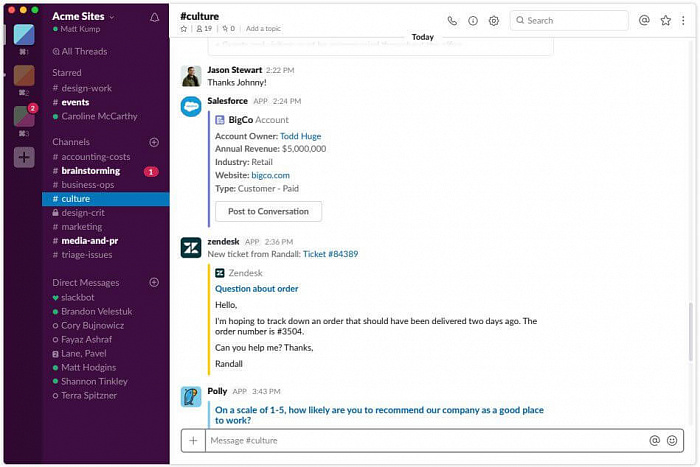Click Polly app avatar
The image size is (700, 467).
pos(191,396)
